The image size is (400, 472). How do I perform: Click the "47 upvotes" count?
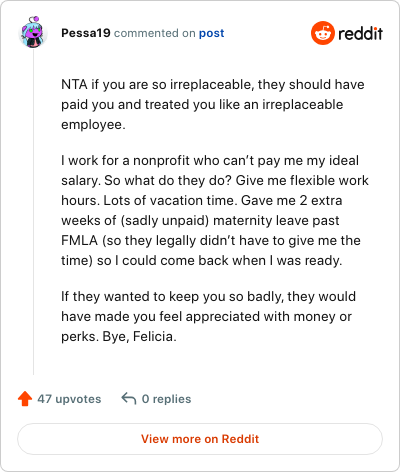coord(69,399)
